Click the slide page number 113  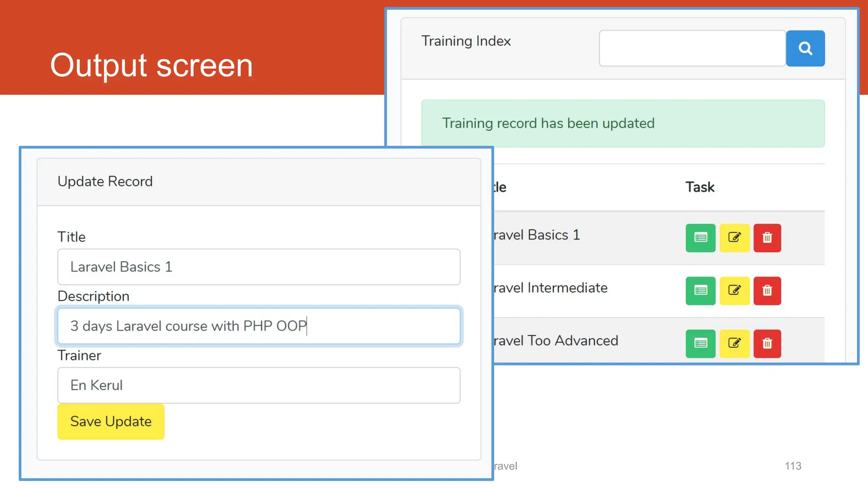793,466
